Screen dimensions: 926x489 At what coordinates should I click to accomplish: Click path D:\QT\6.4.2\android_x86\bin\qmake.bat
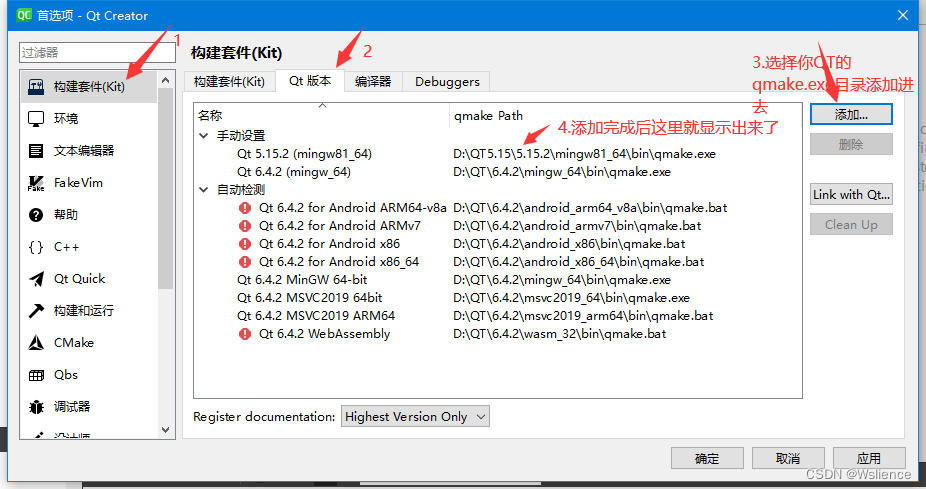point(569,244)
